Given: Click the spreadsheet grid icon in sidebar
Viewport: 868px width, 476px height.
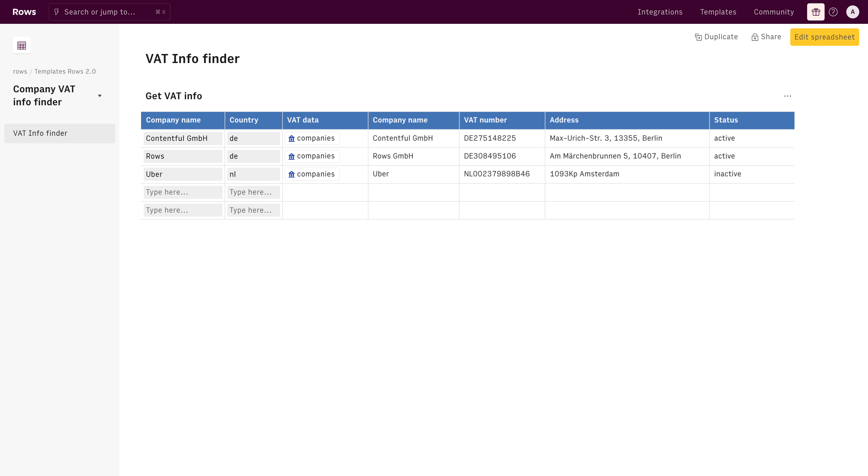Looking at the screenshot, I should point(22,45).
